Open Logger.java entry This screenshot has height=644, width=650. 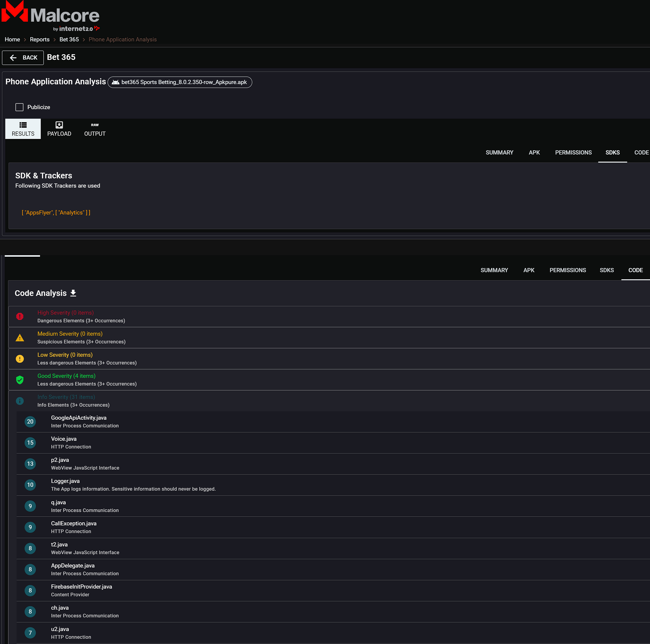click(333, 485)
